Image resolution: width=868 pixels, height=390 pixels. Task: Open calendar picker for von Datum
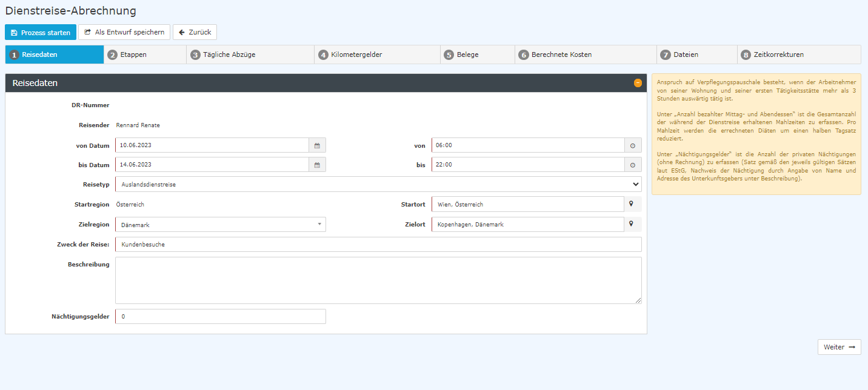(317, 145)
